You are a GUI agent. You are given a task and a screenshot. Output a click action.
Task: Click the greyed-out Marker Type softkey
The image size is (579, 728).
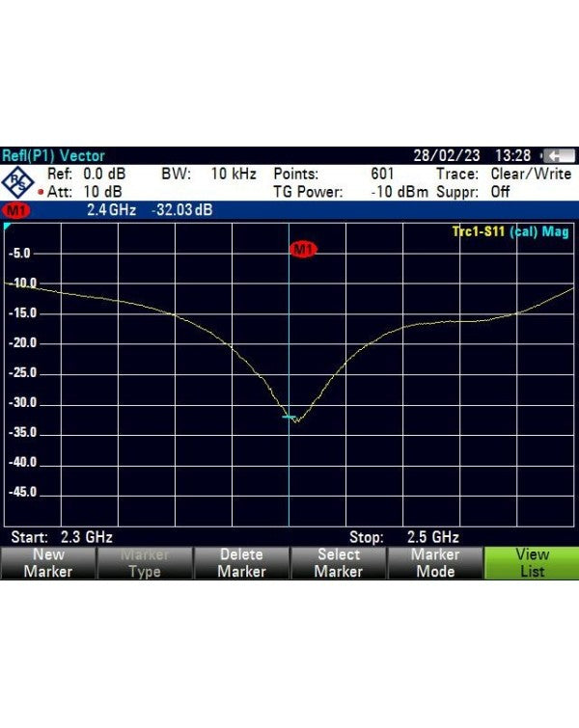click(x=145, y=563)
